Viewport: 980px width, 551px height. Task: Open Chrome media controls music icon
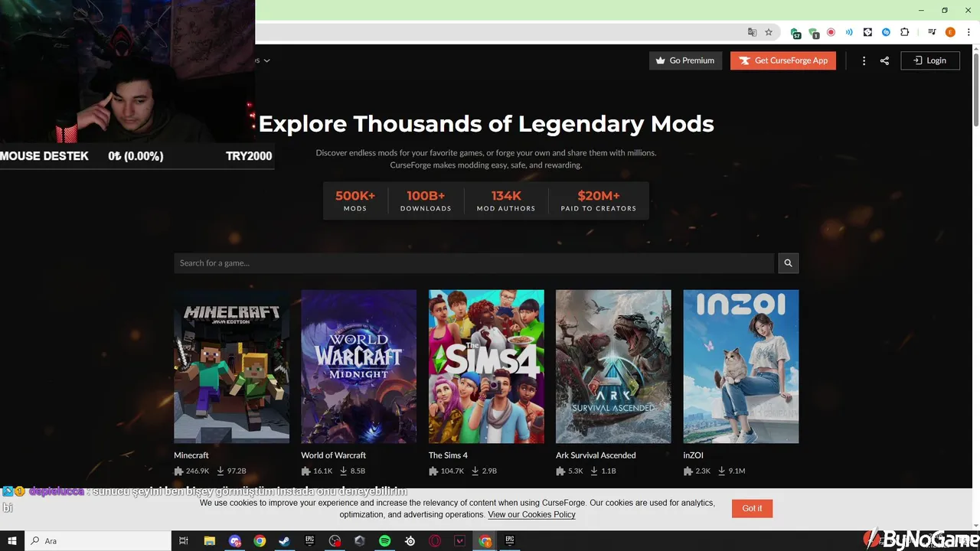(x=932, y=32)
